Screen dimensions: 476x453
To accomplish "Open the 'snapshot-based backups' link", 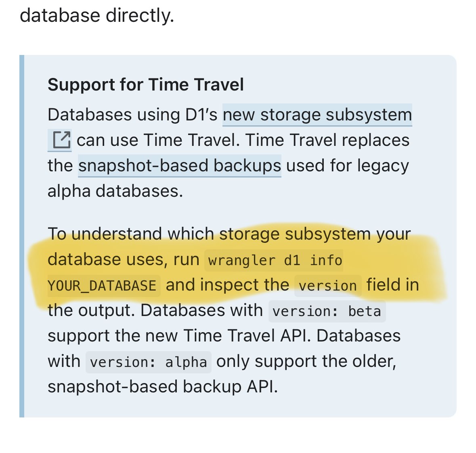I will (x=180, y=166).
